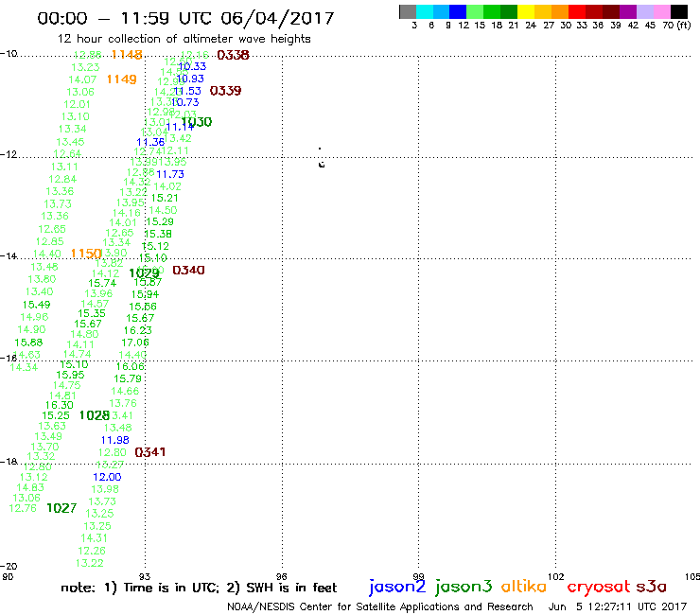Click the blue wave height '10.73'
The image size is (700, 615).
(x=184, y=103)
